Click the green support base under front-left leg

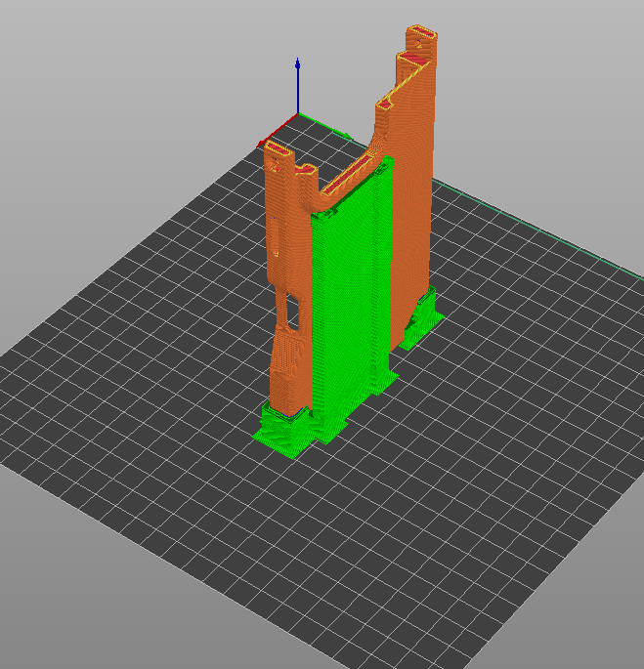(x=284, y=433)
